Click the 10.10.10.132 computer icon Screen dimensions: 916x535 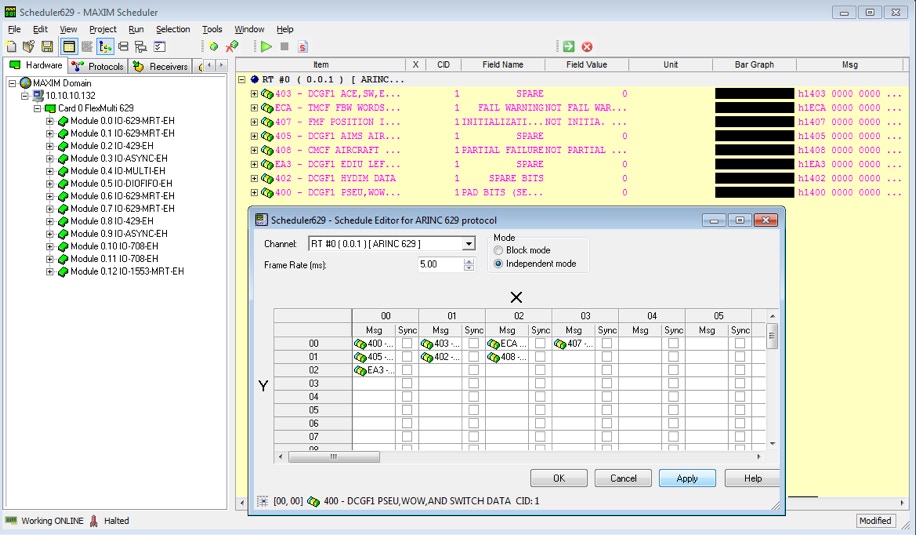(x=38, y=95)
